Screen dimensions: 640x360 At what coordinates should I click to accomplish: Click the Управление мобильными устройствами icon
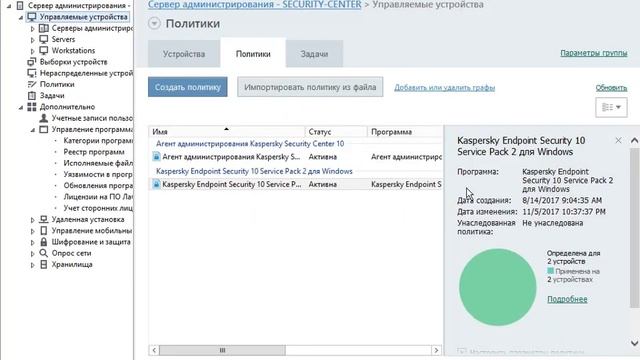point(44,231)
